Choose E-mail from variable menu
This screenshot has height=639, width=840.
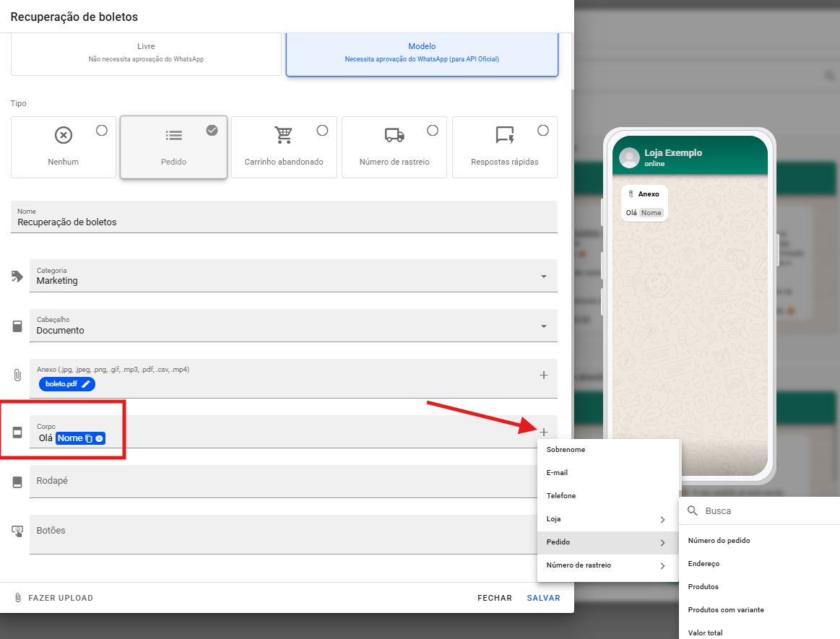pyautogui.click(x=557, y=473)
